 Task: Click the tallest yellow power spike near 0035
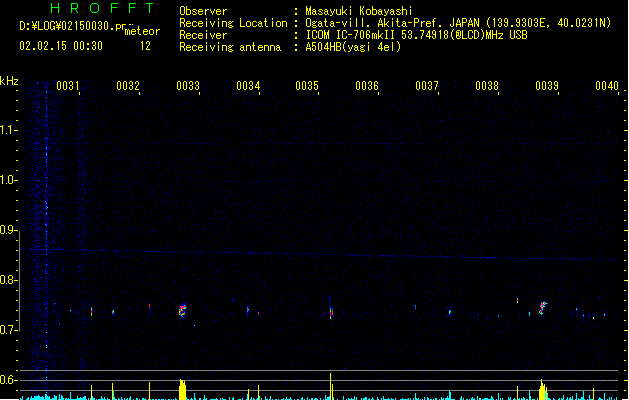331,386
